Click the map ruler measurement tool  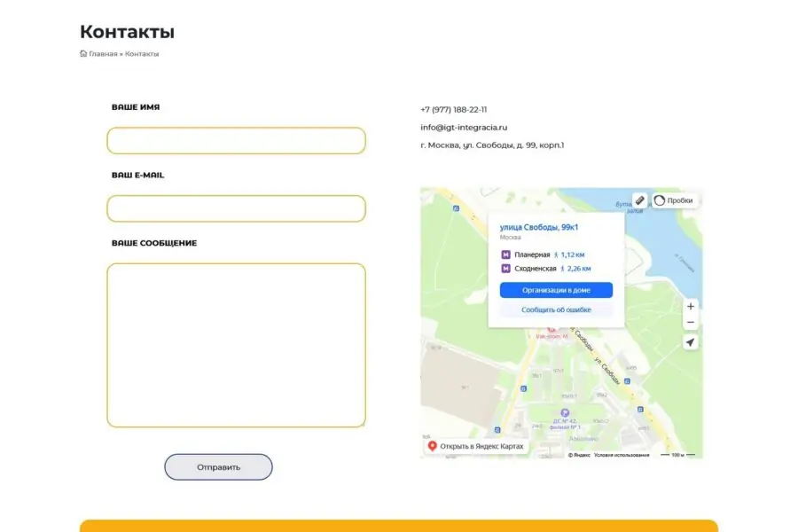[640, 201]
